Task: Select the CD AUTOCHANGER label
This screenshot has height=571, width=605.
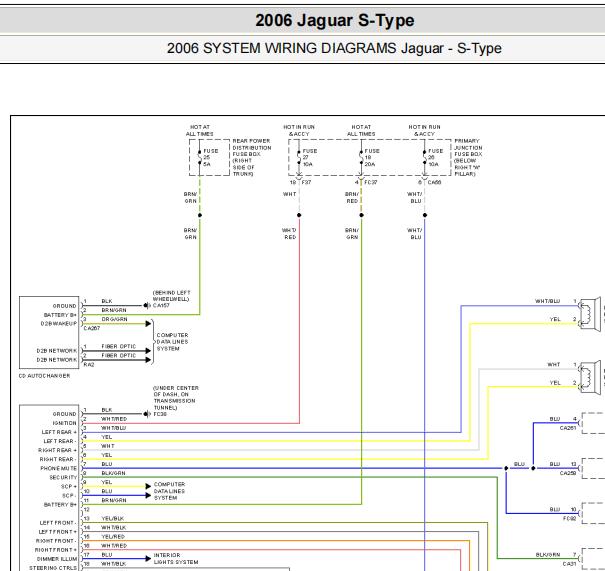Action: pos(44,376)
